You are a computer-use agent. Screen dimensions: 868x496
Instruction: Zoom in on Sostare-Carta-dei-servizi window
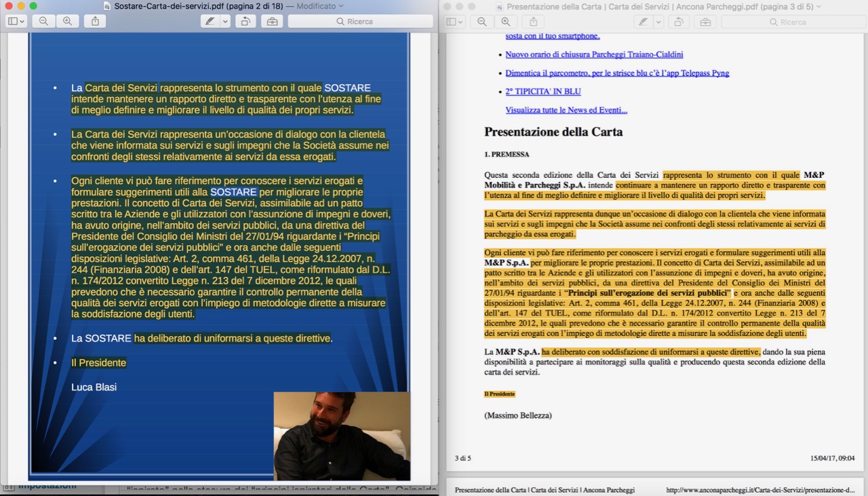click(67, 22)
